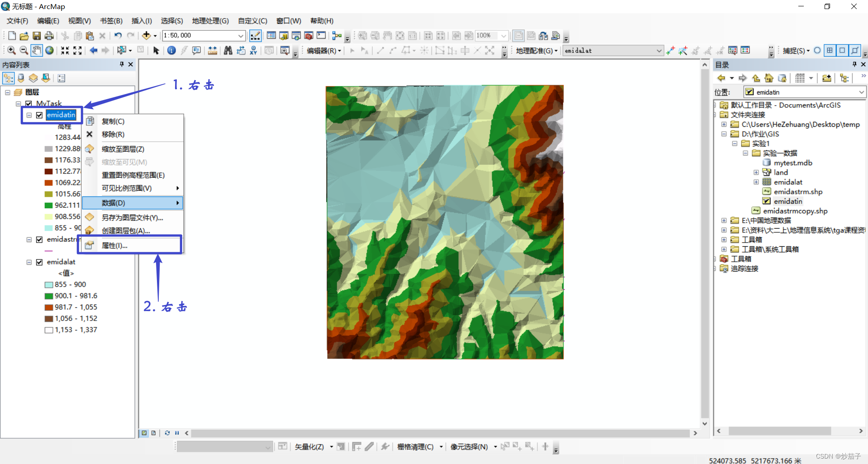Collapse the 实验1 folder
868x464 pixels.
(x=735, y=144)
